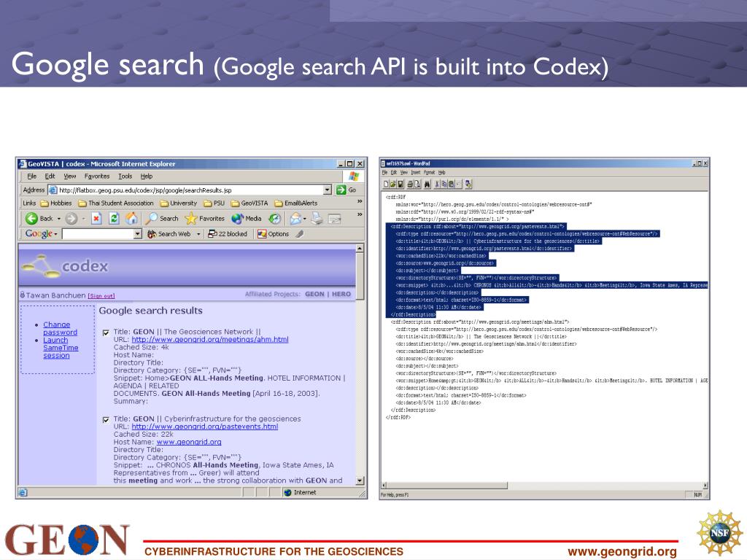747x560 pixels.
Task: Click the highlighter icon on Google toolbar
Action: click(300, 234)
